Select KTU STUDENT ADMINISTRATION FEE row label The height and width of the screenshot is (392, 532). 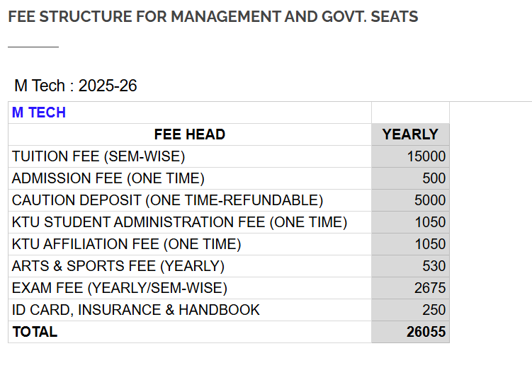[179, 222]
